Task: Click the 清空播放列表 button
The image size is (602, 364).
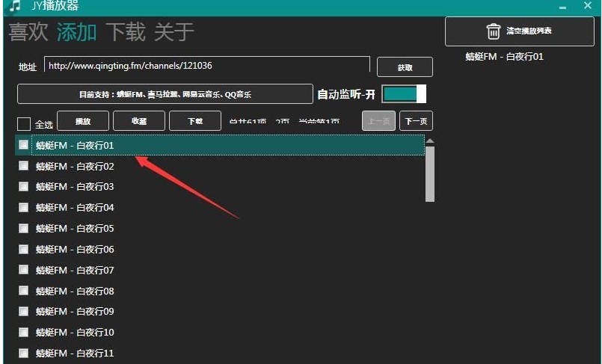Action: pos(520,31)
